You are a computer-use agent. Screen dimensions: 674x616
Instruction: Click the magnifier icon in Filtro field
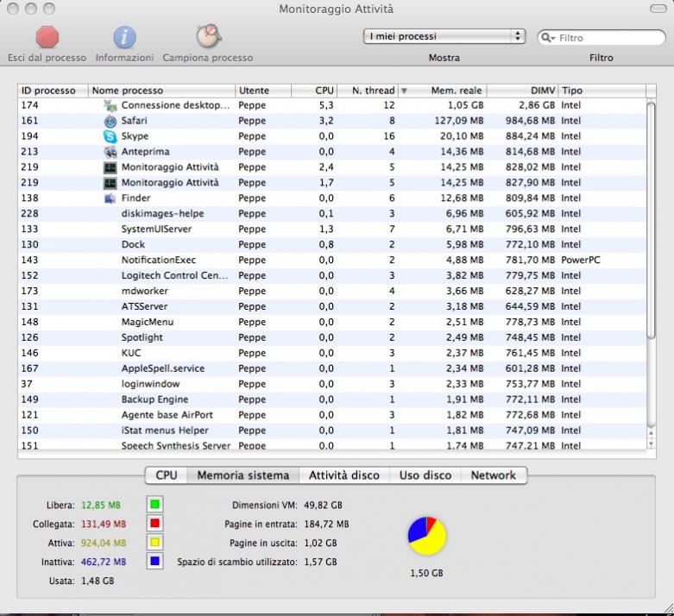click(x=548, y=38)
